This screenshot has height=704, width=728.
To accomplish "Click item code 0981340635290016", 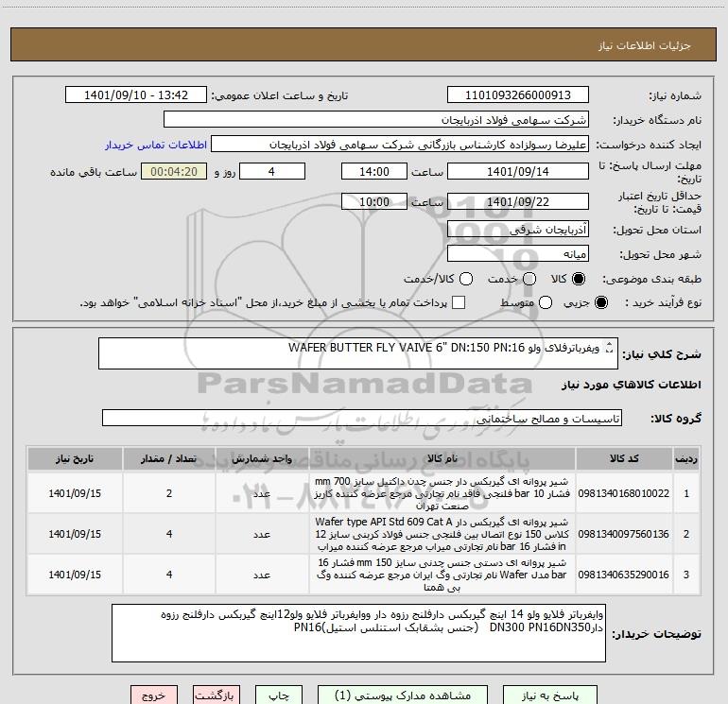I will [x=624, y=575].
